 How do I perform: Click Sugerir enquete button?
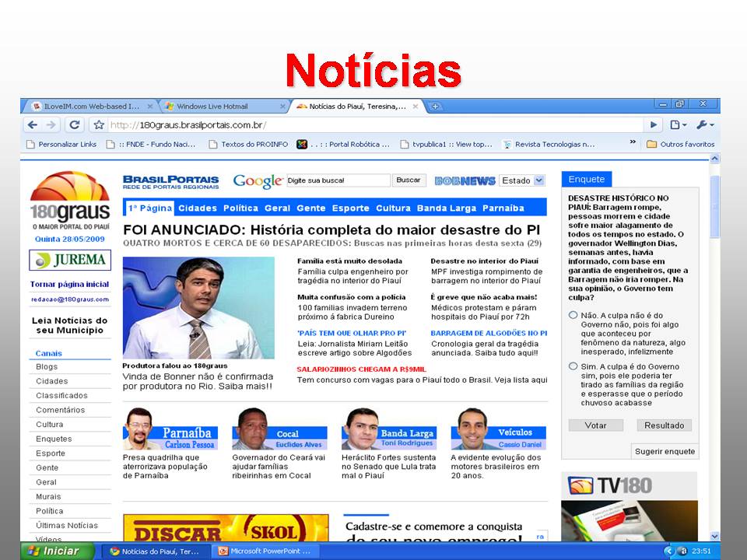pyautogui.click(x=665, y=451)
